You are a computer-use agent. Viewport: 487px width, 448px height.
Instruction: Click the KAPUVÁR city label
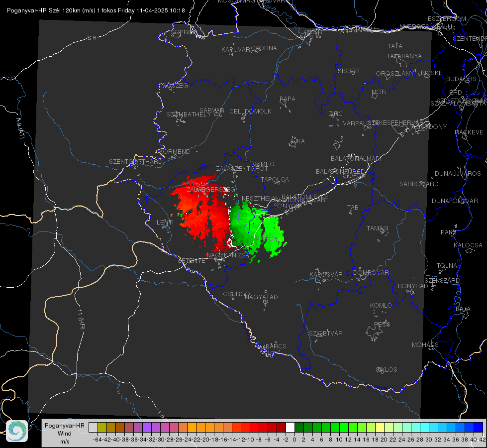point(236,50)
